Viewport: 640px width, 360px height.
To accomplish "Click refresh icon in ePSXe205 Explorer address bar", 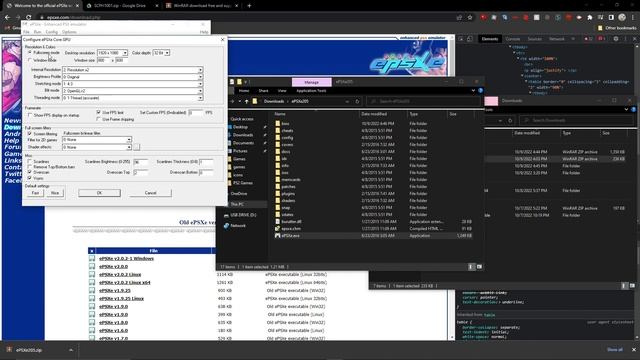I will (357, 101).
